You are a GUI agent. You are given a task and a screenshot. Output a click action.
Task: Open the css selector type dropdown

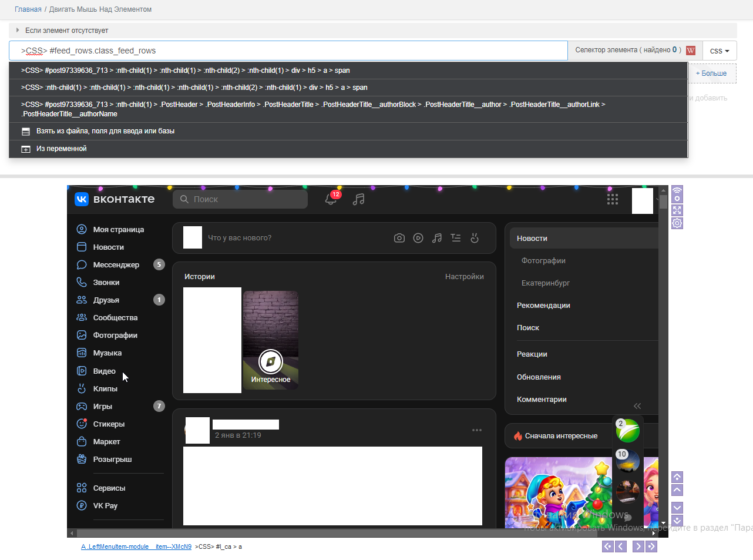point(719,51)
